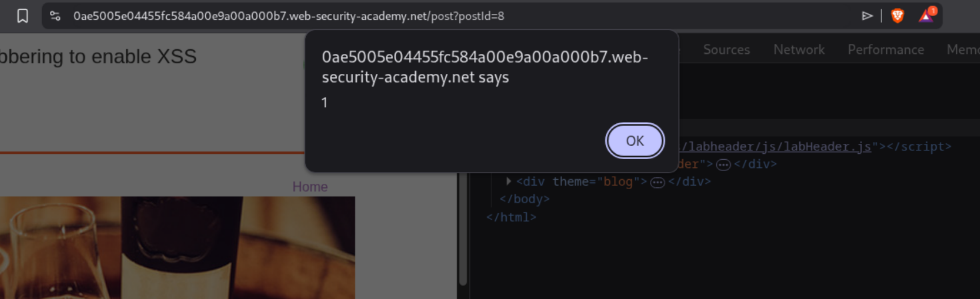Viewport: 980px width, 299px height.
Task: Open the Memory tab
Action: coord(963,49)
